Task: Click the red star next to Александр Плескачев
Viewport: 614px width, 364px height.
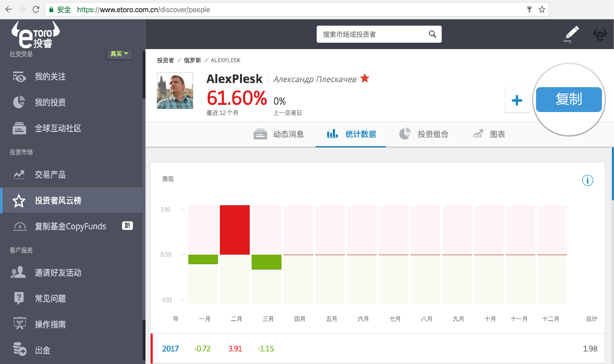Action: click(x=365, y=79)
